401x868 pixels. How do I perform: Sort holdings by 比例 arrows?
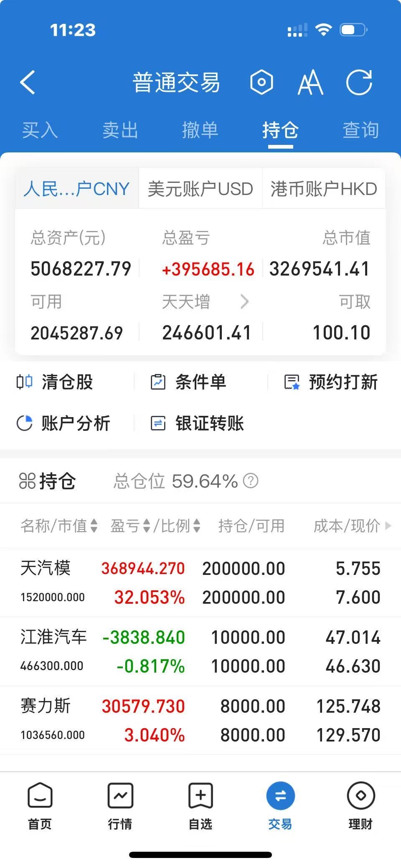[x=197, y=526]
